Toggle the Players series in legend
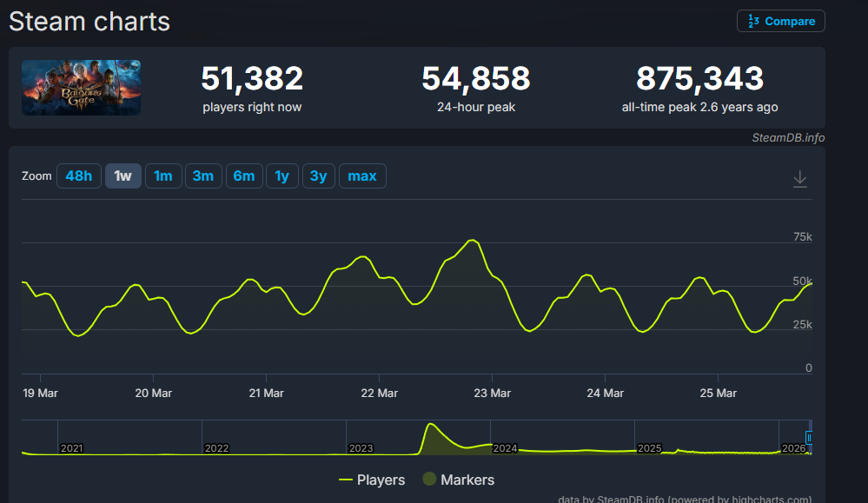This screenshot has width=868, height=503. pyautogui.click(x=372, y=480)
